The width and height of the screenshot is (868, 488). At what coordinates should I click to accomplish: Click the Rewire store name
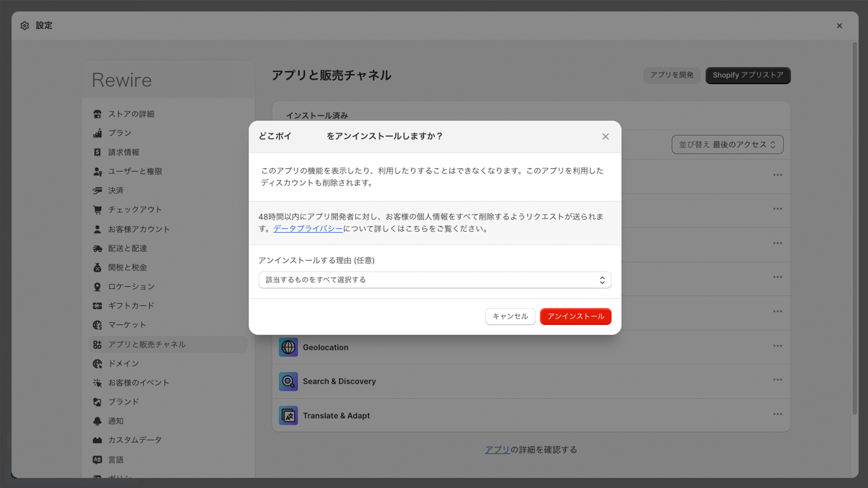122,80
